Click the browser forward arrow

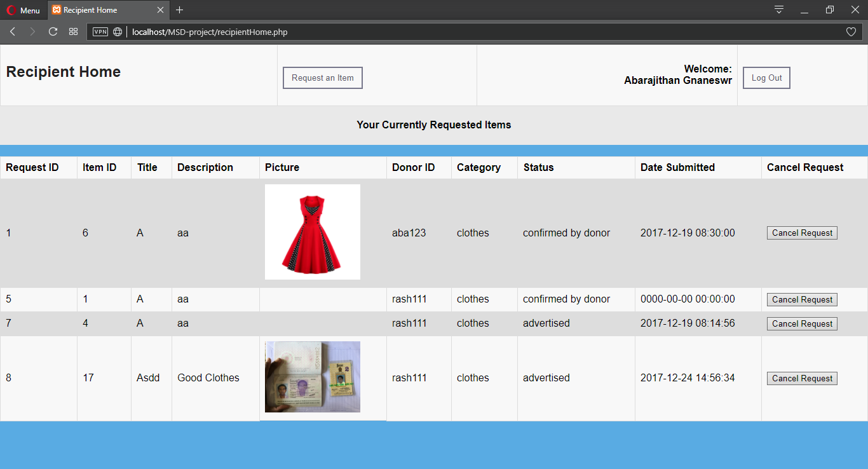tap(32, 32)
